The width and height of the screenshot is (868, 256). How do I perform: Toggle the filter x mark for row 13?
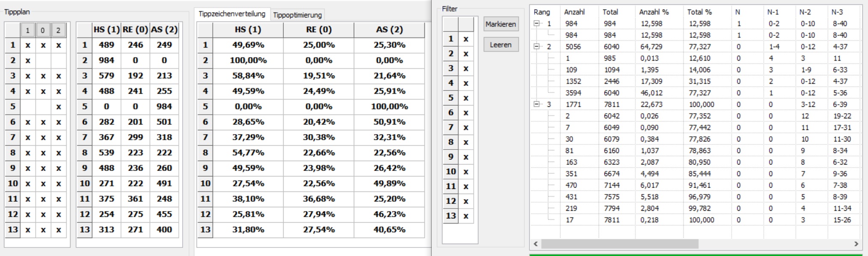point(466,216)
